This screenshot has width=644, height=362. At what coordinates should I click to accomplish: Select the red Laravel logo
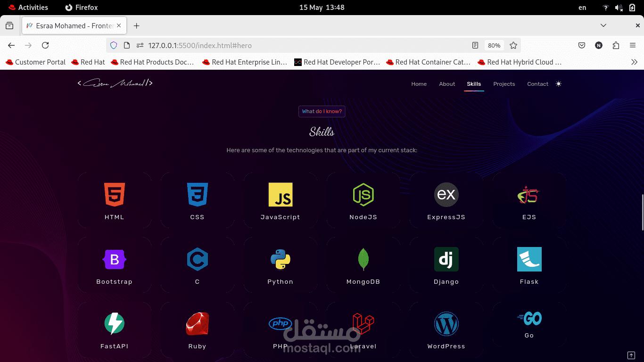click(x=363, y=324)
